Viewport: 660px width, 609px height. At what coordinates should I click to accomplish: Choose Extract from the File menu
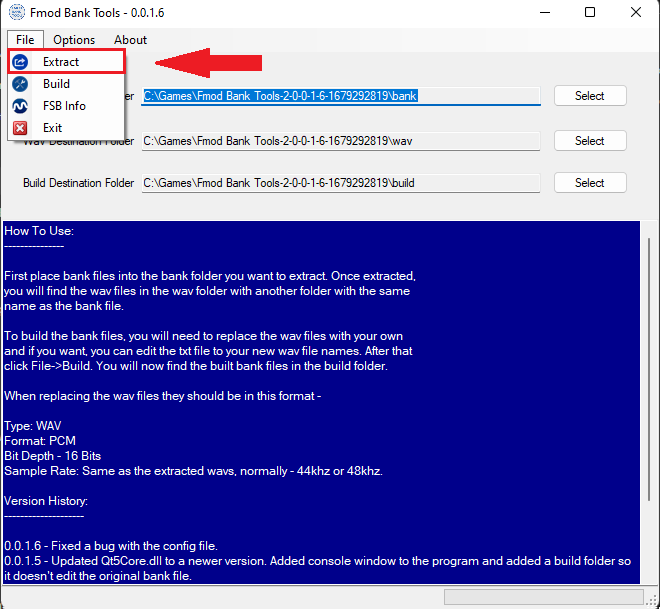(66, 62)
